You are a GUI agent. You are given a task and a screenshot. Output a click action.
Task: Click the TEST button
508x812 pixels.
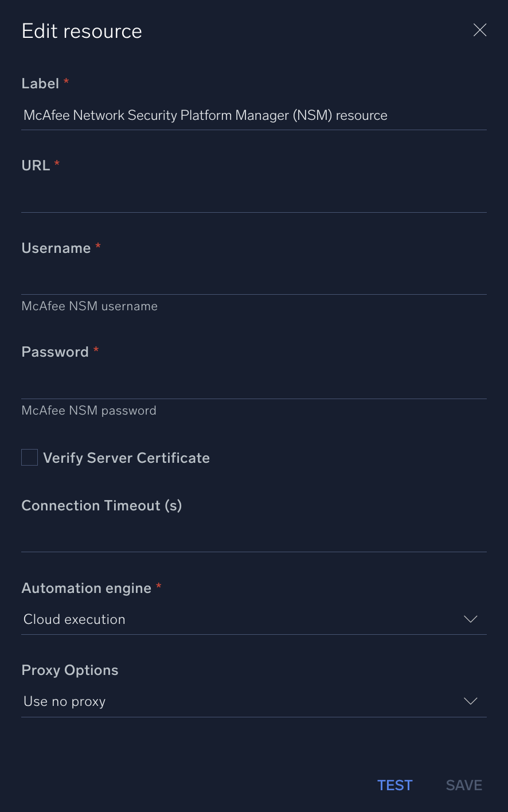(394, 785)
